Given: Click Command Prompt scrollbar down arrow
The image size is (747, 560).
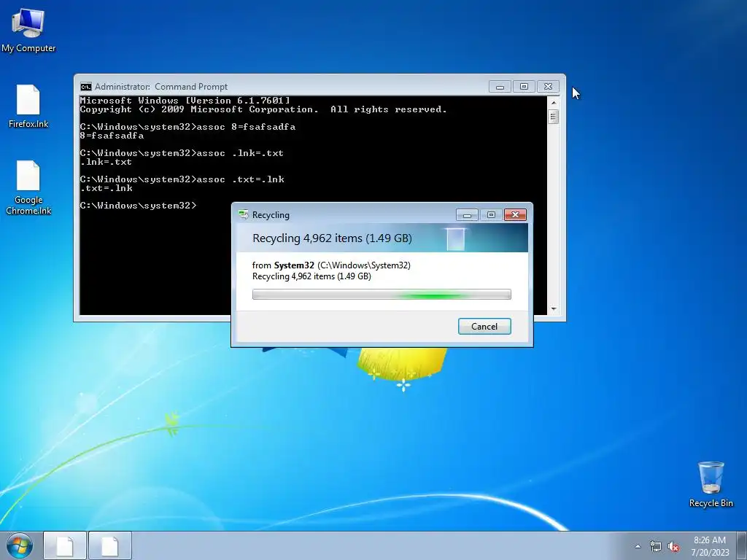Looking at the screenshot, I should (x=553, y=309).
